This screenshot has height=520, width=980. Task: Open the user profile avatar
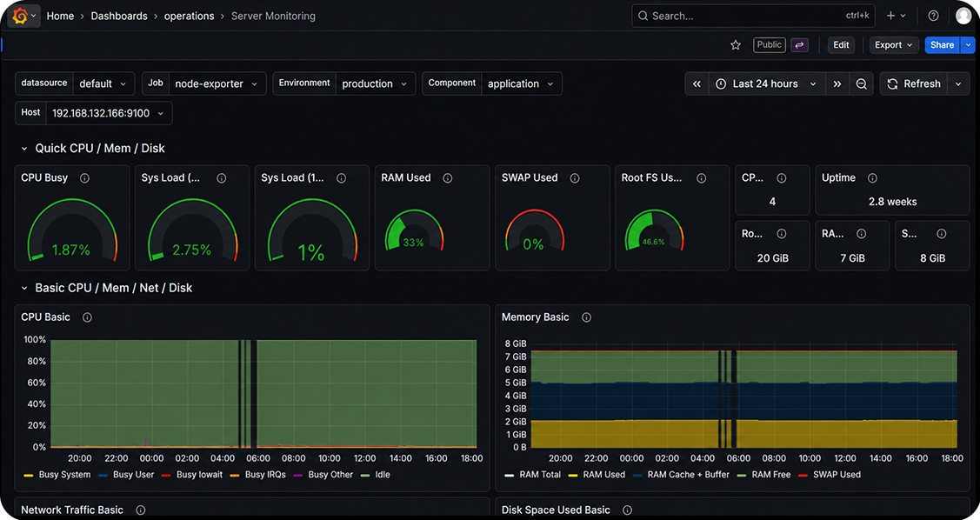tap(963, 16)
